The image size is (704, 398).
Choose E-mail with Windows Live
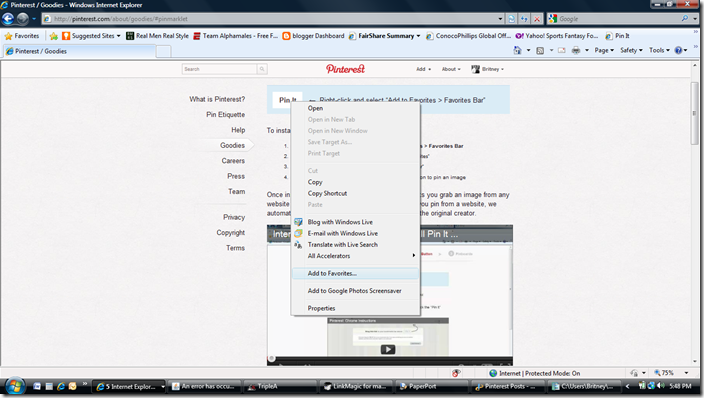(x=355, y=233)
